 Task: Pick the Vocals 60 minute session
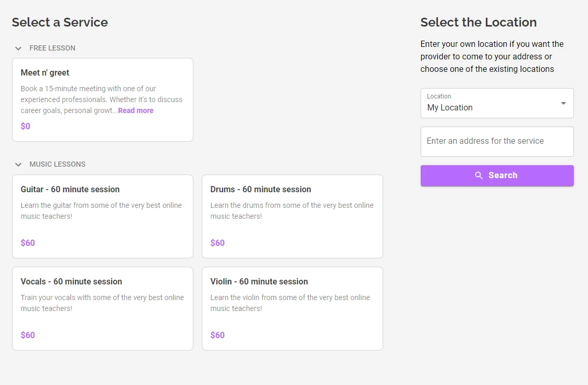[102, 308]
